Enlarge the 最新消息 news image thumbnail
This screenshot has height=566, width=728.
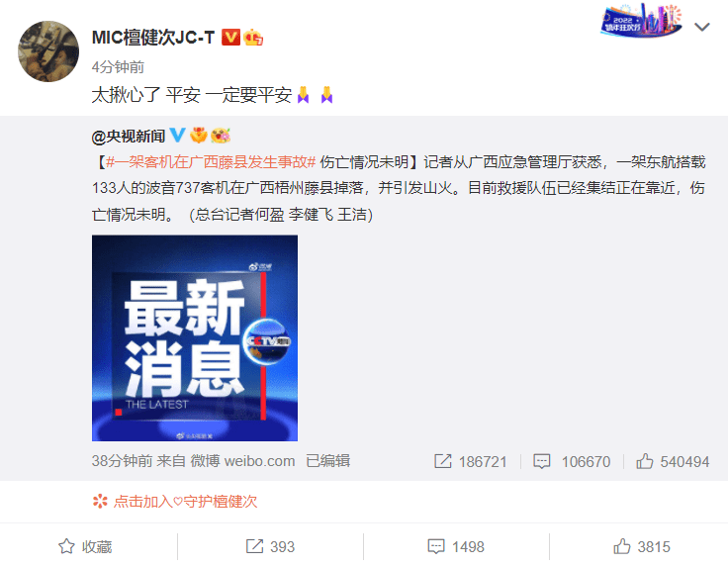pos(195,338)
